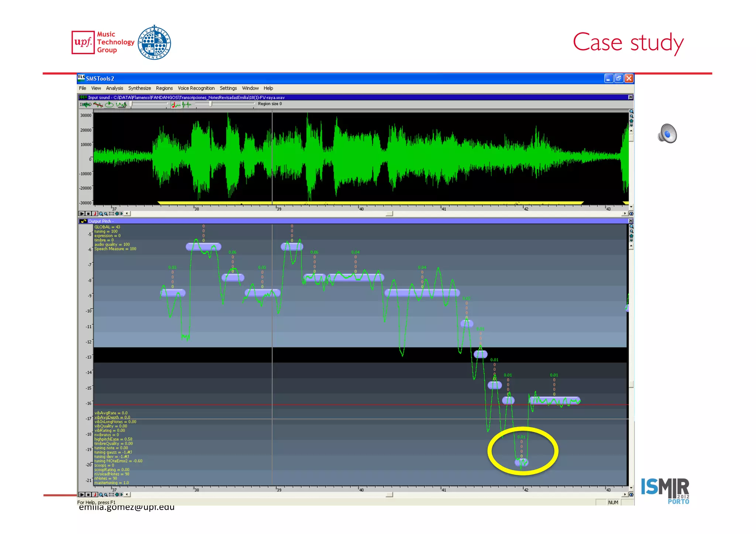756x534 pixels.
Task: Stop playback in the input sound panel
Action: [88, 214]
